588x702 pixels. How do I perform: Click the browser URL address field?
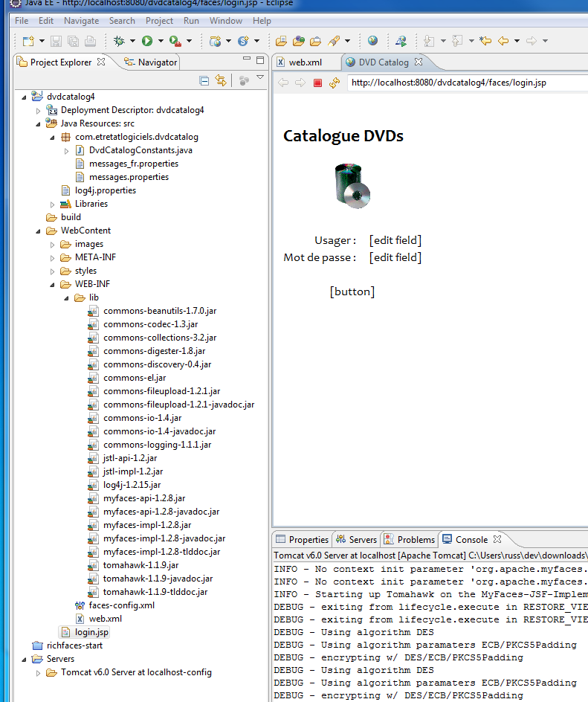[x=468, y=83]
